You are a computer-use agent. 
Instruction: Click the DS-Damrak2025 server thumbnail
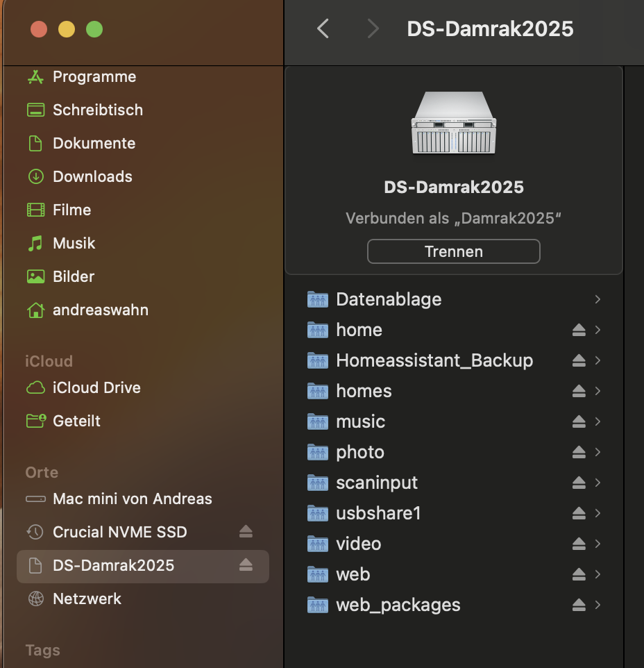click(x=454, y=123)
